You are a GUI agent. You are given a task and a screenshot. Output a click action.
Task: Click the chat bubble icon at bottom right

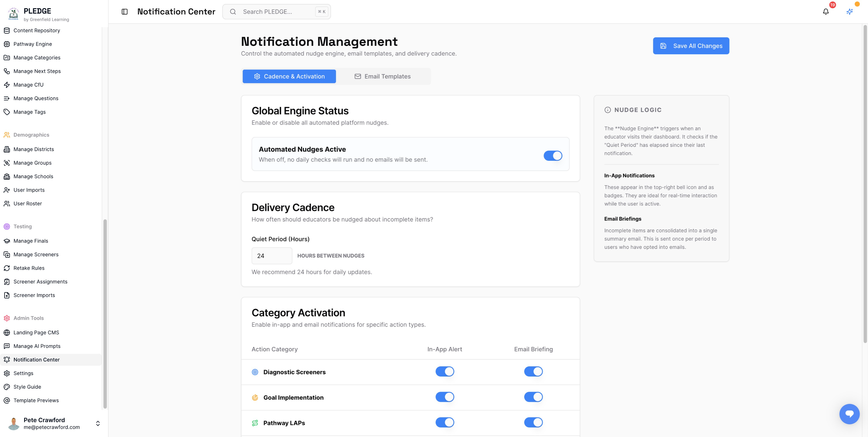[850, 414]
